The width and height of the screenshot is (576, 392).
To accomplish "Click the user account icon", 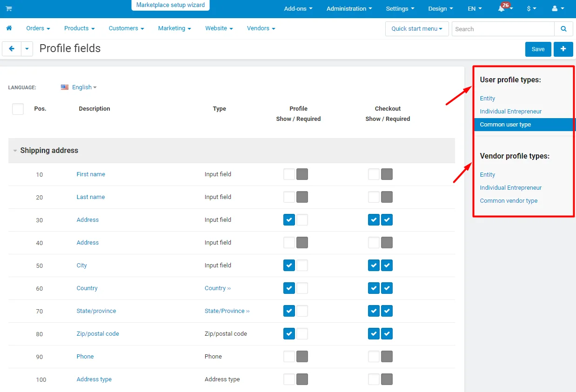I will [555, 9].
